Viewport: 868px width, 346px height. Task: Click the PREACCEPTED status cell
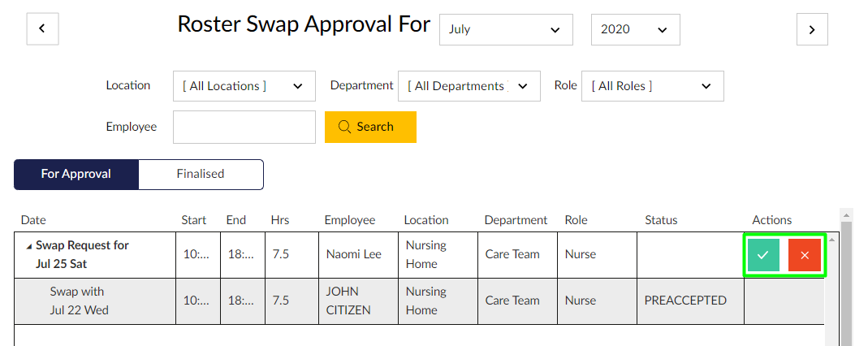[x=690, y=301]
